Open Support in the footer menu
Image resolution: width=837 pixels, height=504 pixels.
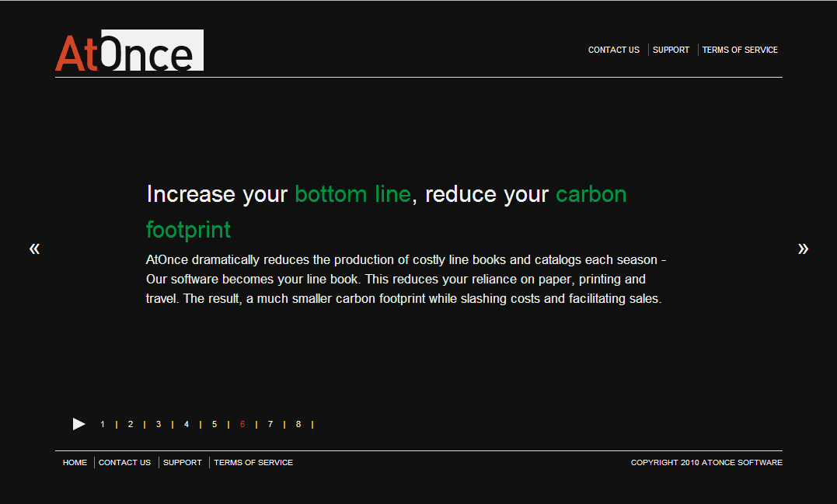[x=183, y=462]
